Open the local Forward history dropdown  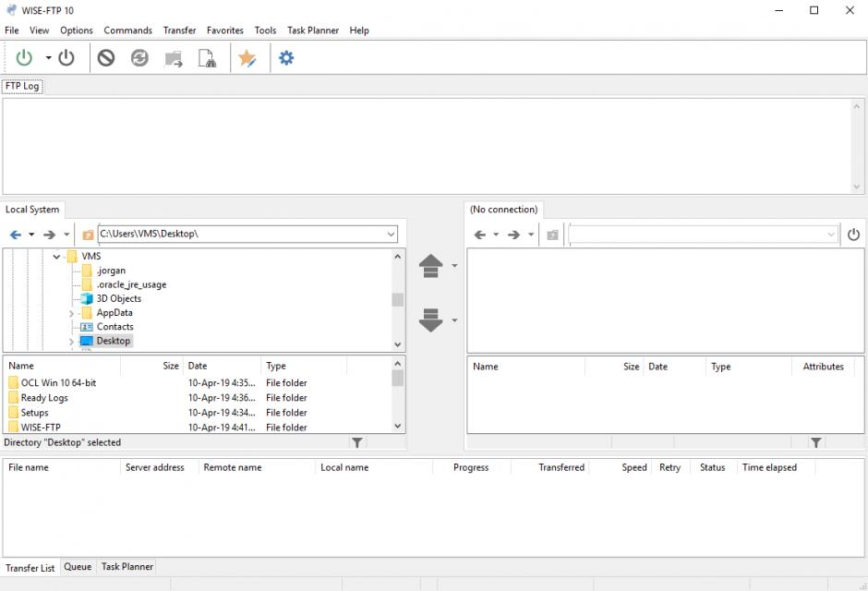[x=66, y=235]
